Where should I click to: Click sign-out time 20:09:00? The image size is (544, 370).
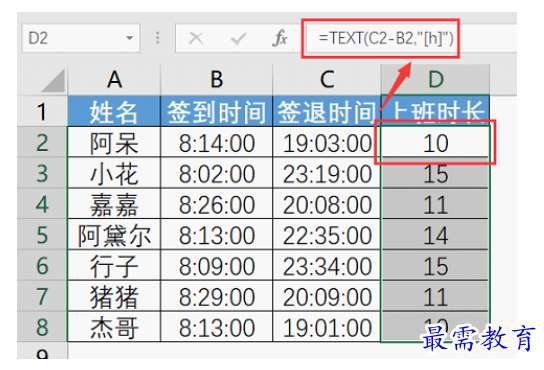tap(327, 296)
